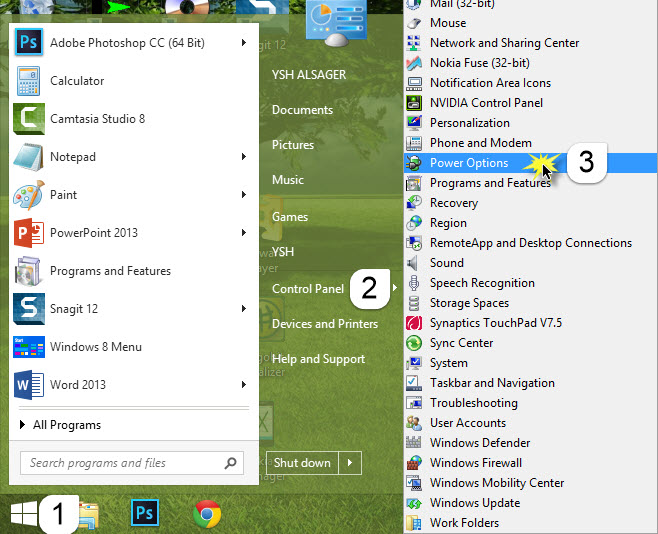Expand Notepad recent files arrow
The width and height of the screenshot is (658, 534).
[x=244, y=157]
